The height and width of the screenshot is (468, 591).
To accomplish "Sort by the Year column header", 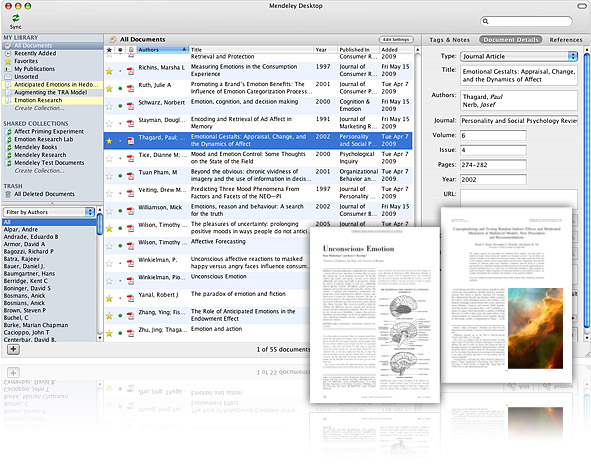I will tap(325, 50).
